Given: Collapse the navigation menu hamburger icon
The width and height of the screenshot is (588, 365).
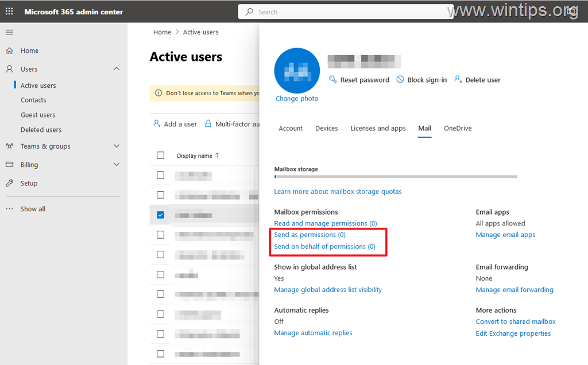Looking at the screenshot, I should (9, 32).
